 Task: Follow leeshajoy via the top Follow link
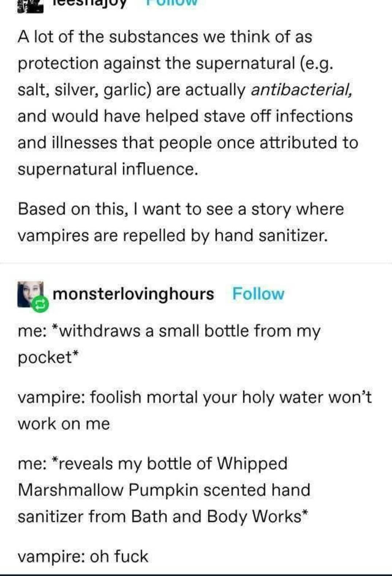pos(172,3)
